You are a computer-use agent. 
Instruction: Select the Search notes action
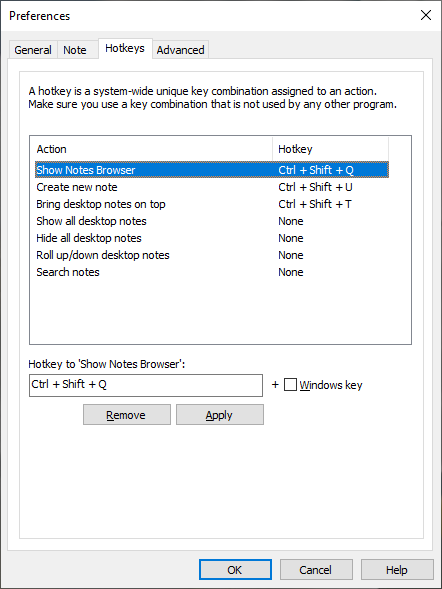[212, 272]
